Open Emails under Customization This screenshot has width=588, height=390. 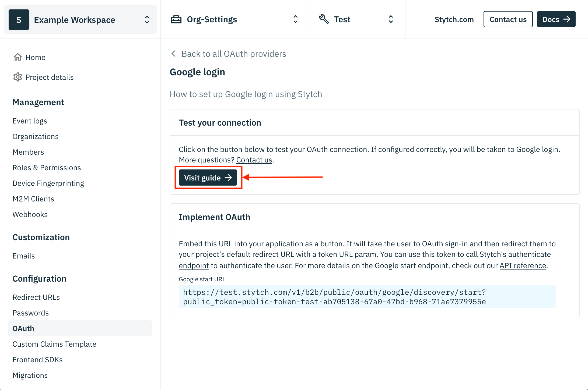point(24,256)
